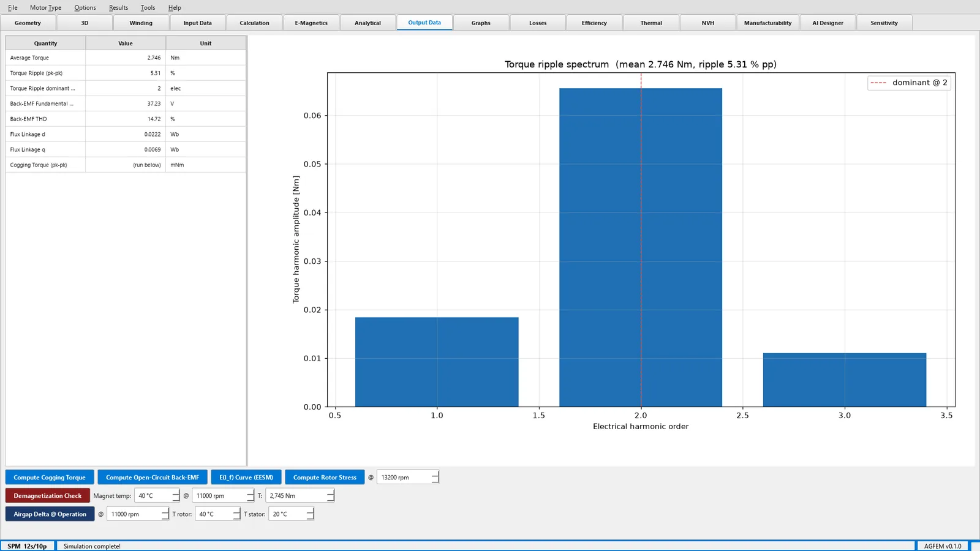Select the Cogging Torque (pk-pk) row label
Screen dimensions: 980x551
click(39, 165)
